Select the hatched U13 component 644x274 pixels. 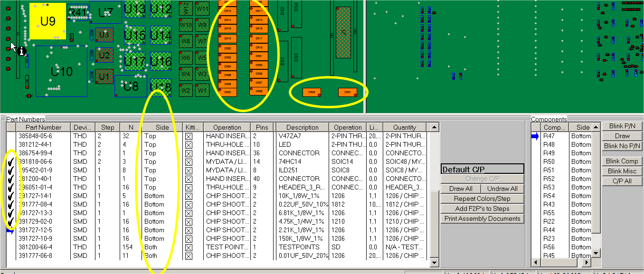pyautogui.click(x=134, y=9)
